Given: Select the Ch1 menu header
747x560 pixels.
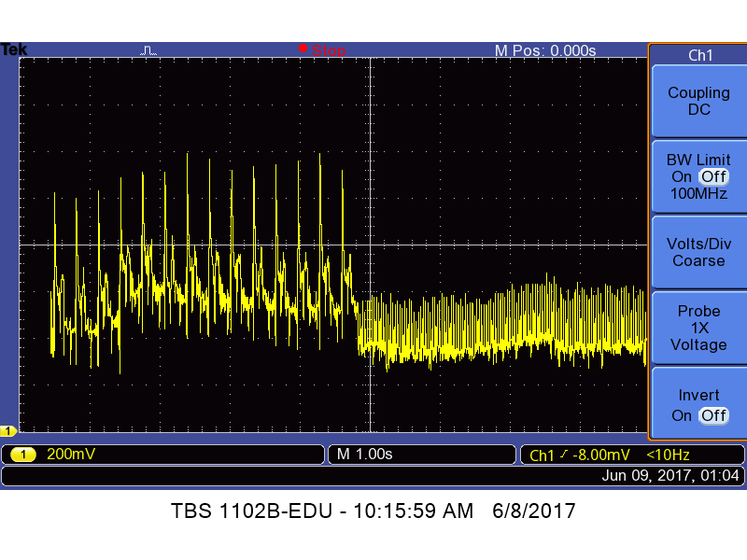Looking at the screenshot, I should pos(700,55).
